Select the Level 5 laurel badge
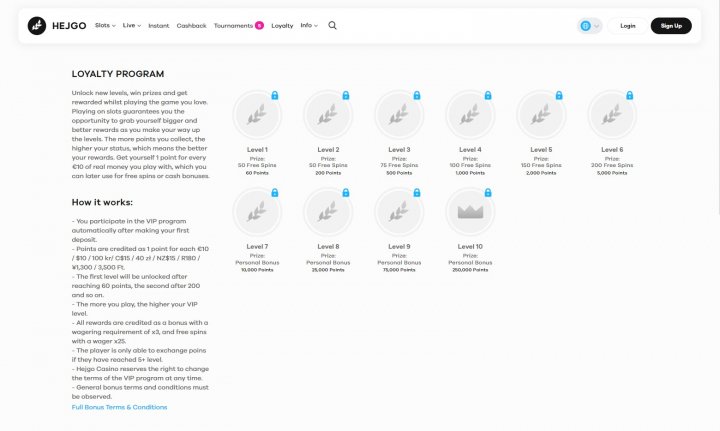 click(x=541, y=115)
